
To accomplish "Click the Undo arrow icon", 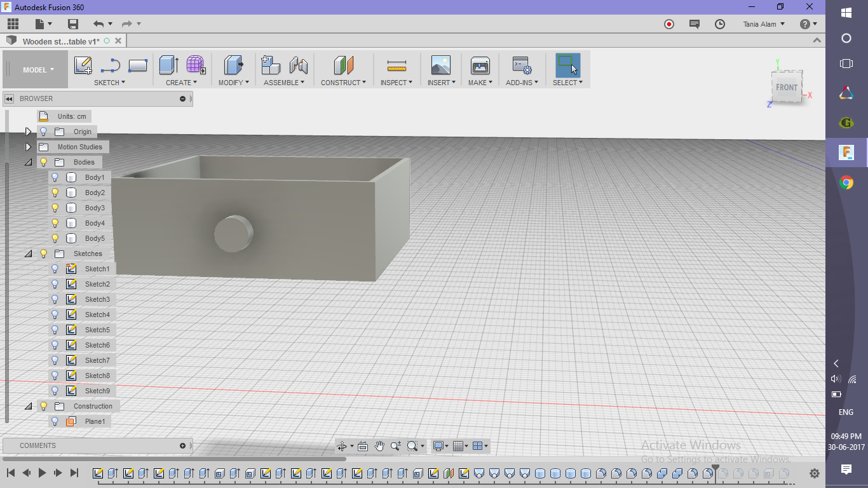I will 98,24.
